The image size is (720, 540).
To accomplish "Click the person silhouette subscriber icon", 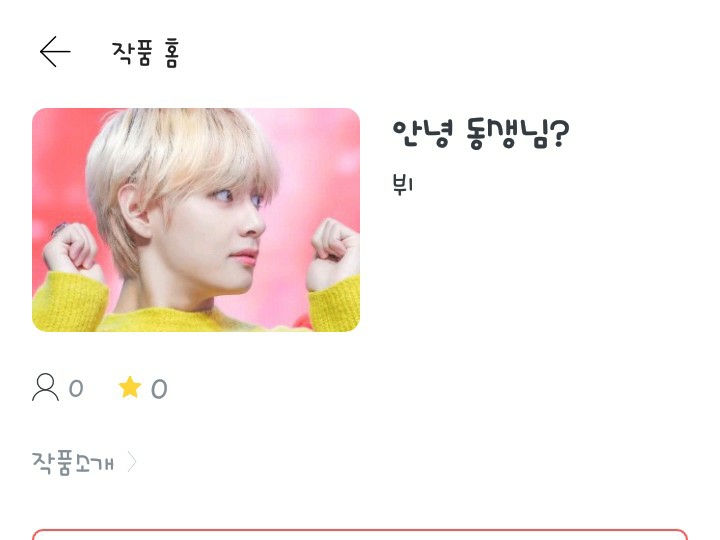I will coord(45,387).
